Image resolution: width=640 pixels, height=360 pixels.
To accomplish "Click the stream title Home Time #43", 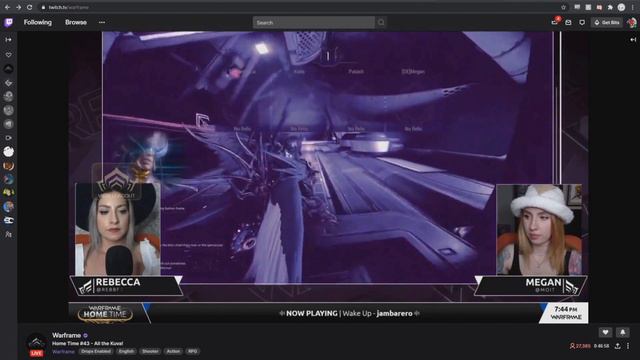I will [87, 344].
